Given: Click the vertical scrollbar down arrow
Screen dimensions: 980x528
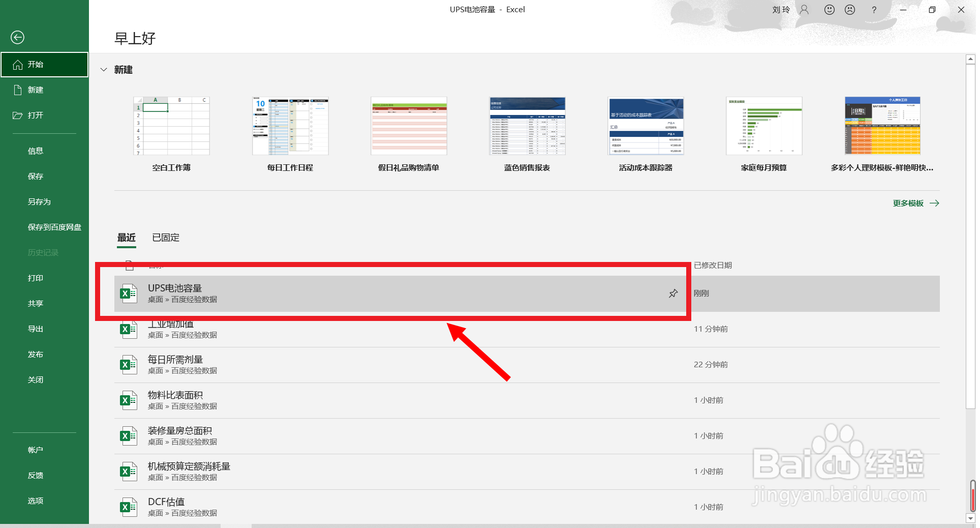Looking at the screenshot, I should tap(970, 518).
